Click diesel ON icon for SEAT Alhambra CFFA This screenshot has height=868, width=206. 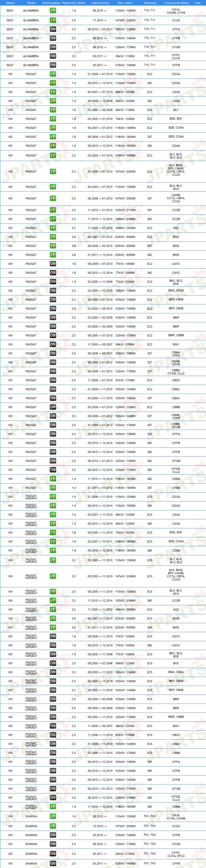(53, 29)
